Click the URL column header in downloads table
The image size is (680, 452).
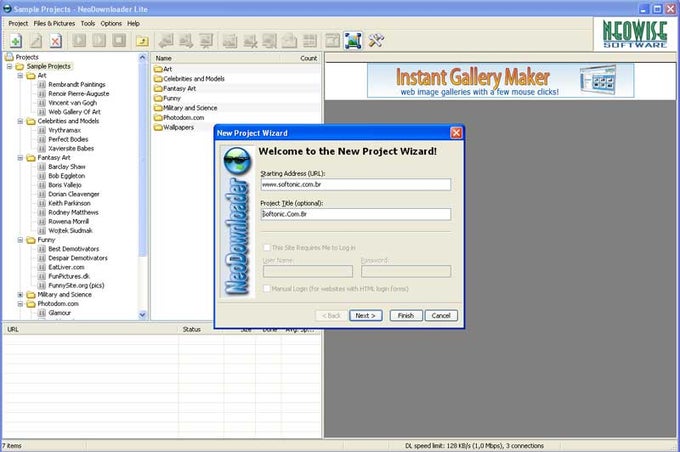click(x=91, y=329)
